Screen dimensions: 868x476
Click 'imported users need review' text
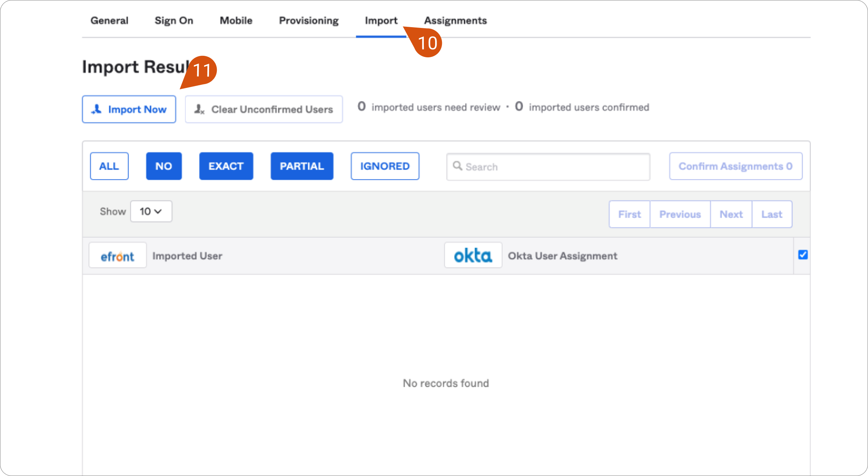pos(436,107)
